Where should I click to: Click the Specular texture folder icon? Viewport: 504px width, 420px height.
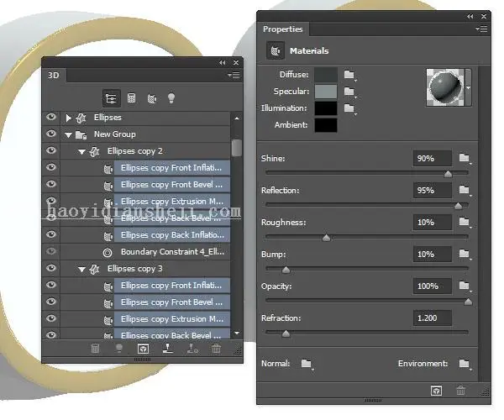(x=349, y=92)
